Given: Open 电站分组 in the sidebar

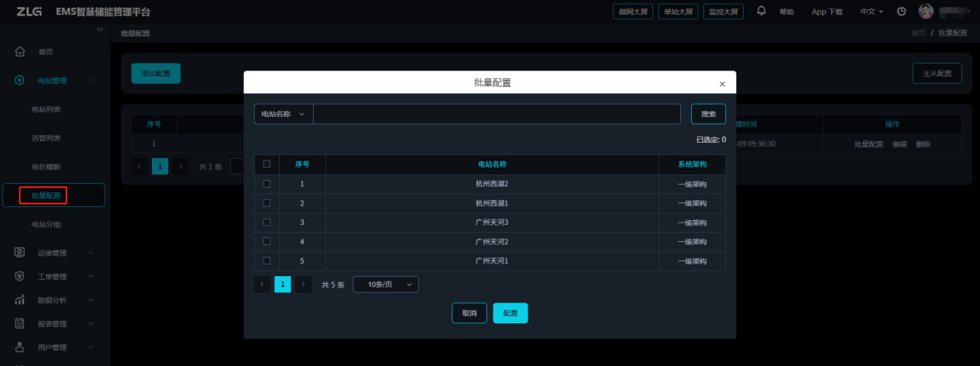Looking at the screenshot, I should [46, 224].
